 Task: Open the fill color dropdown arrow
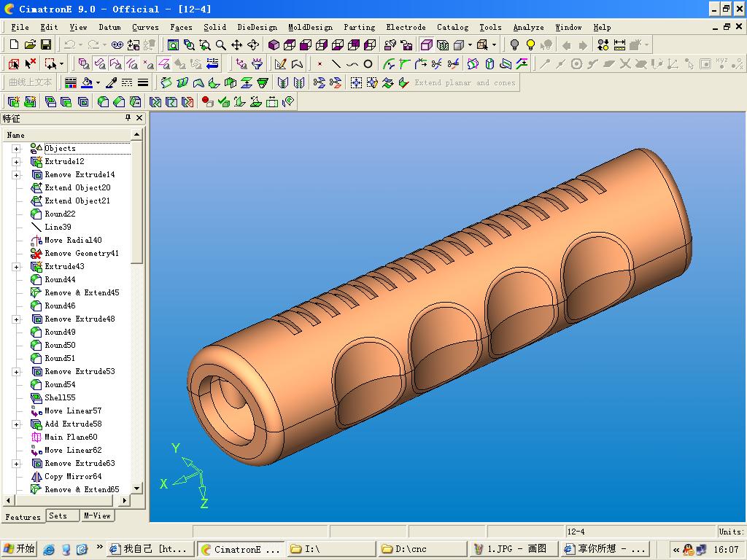(x=98, y=83)
